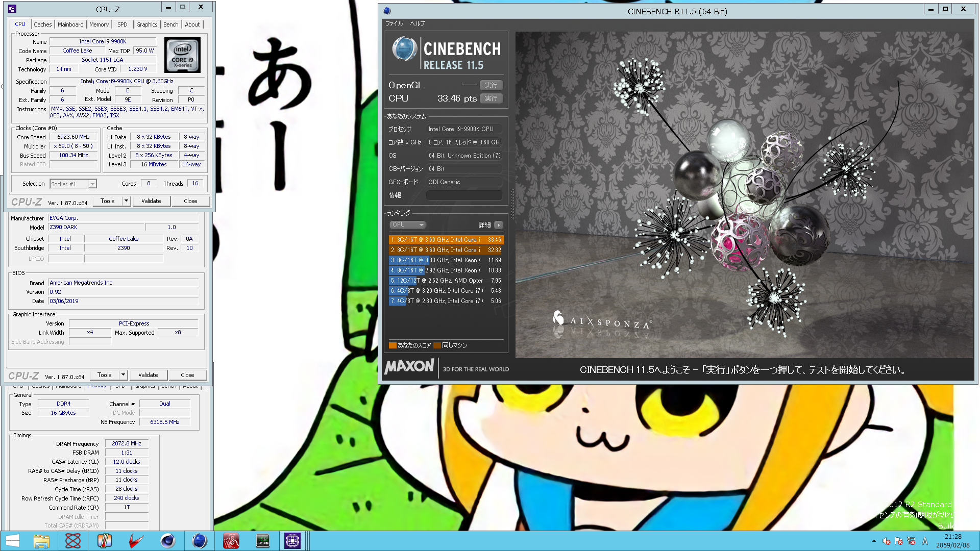The height and width of the screenshot is (551, 980).
Task: Open the red memory-card taskbar icon
Action: 231,541
